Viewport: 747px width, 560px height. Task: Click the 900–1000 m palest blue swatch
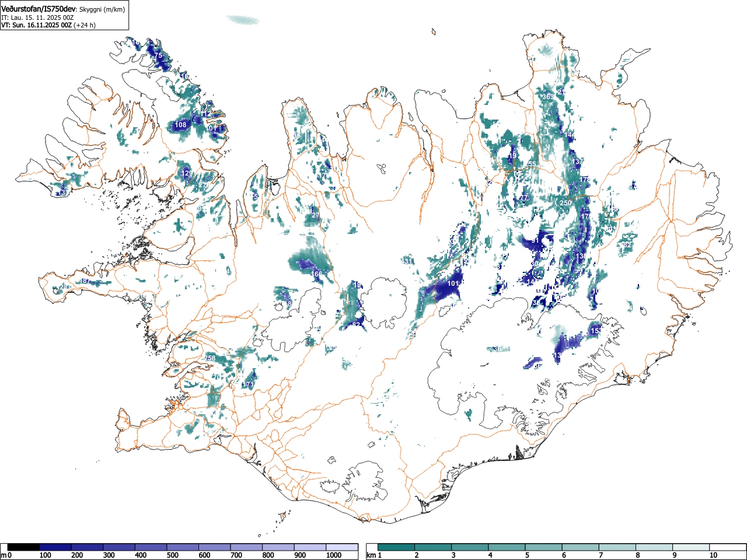pos(310,547)
